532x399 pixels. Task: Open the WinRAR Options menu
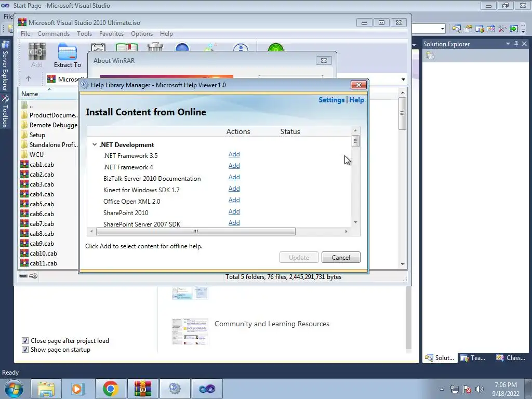(x=142, y=34)
